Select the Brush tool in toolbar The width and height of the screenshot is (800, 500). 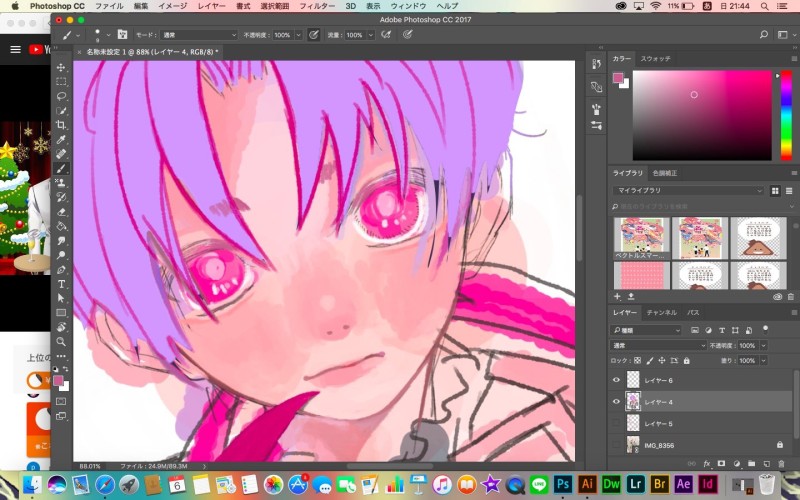coord(61,168)
